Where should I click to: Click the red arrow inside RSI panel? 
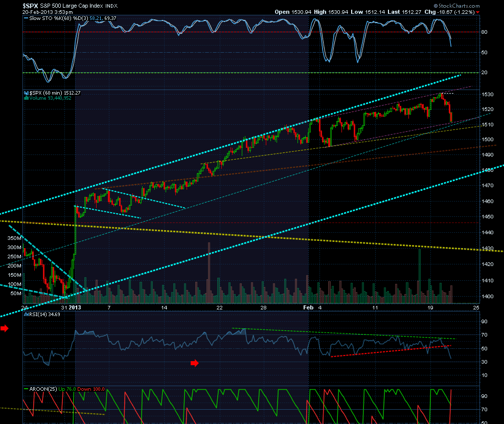click(194, 363)
